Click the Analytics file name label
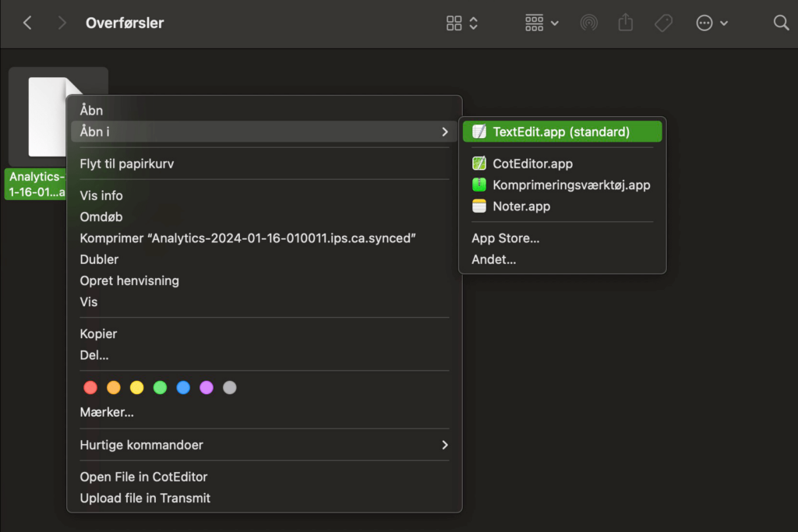Screen dimensions: 798x532 point(37,184)
